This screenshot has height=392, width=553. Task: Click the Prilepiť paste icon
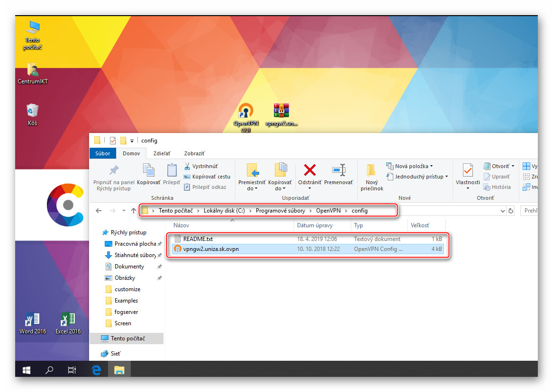(172, 170)
